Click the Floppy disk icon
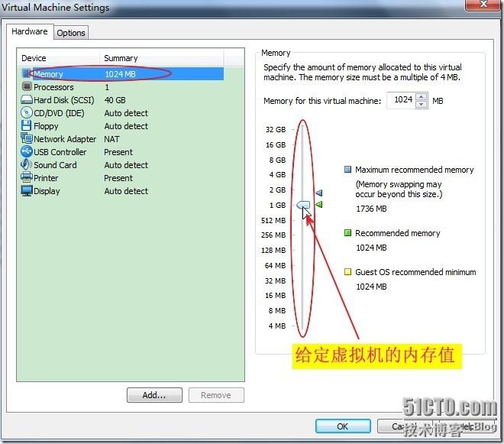The image size is (504, 444). [27, 125]
